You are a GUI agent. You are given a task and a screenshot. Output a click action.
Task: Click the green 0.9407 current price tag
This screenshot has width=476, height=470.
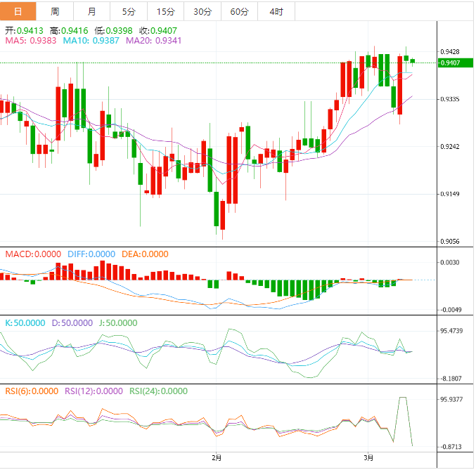449,63
